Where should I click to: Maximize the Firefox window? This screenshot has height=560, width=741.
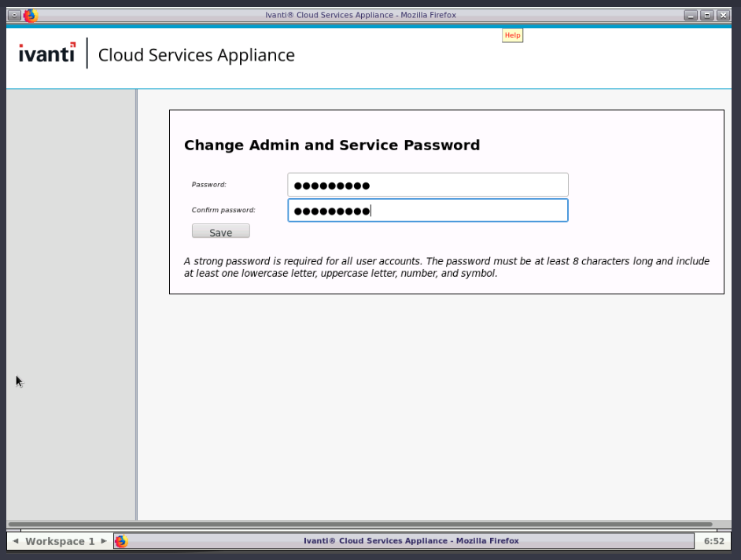point(707,15)
